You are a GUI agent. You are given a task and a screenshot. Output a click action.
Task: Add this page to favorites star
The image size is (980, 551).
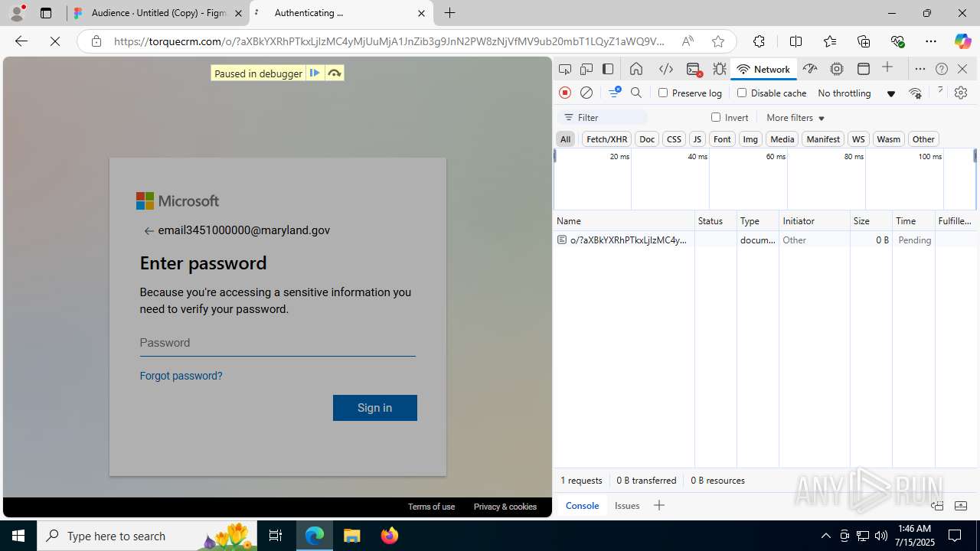717,41
